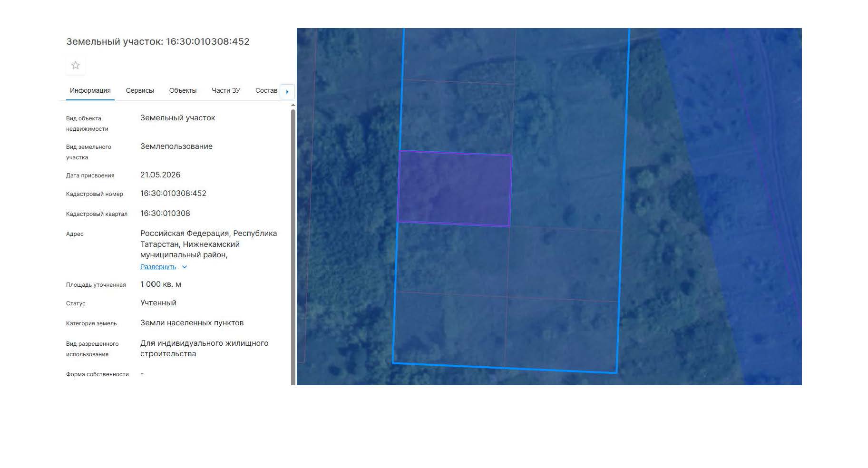The height and width of the screenshot is (468, 868).
Task: Open the Информация tab
Action: click(90, 90)
